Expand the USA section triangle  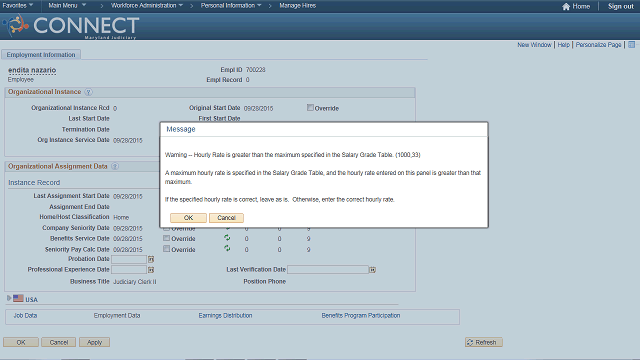(x=9, y=298)
